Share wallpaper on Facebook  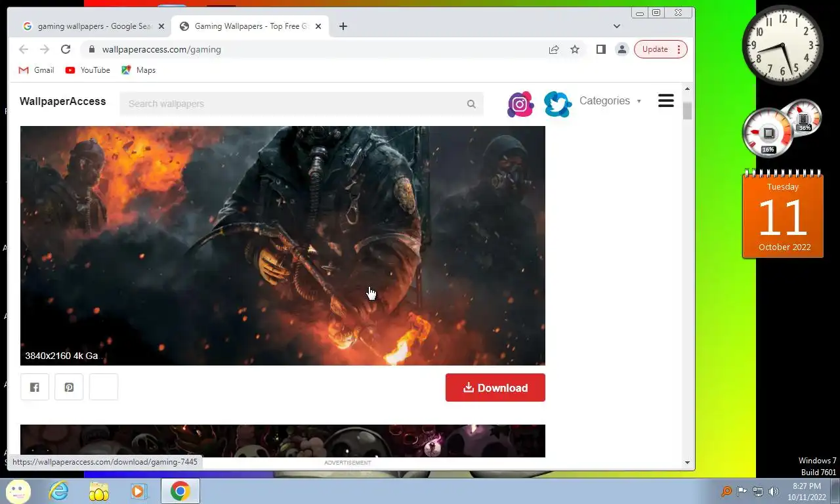click(35, 387)
